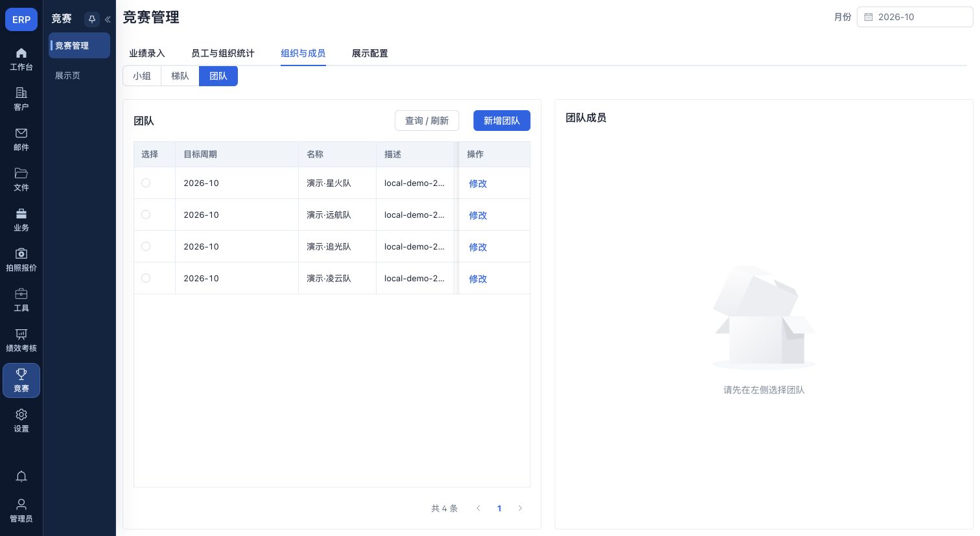
Task: Click 新增团队 button
Action: coord(502,121)
